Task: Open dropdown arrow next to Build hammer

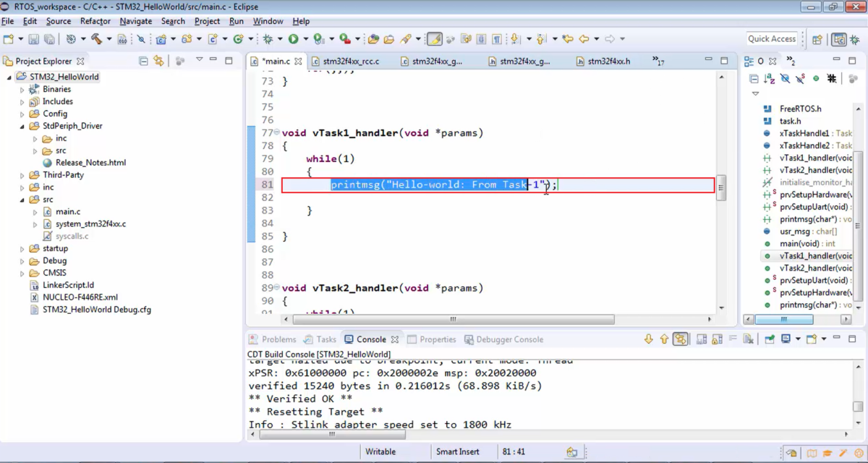Action: (109, 39)
